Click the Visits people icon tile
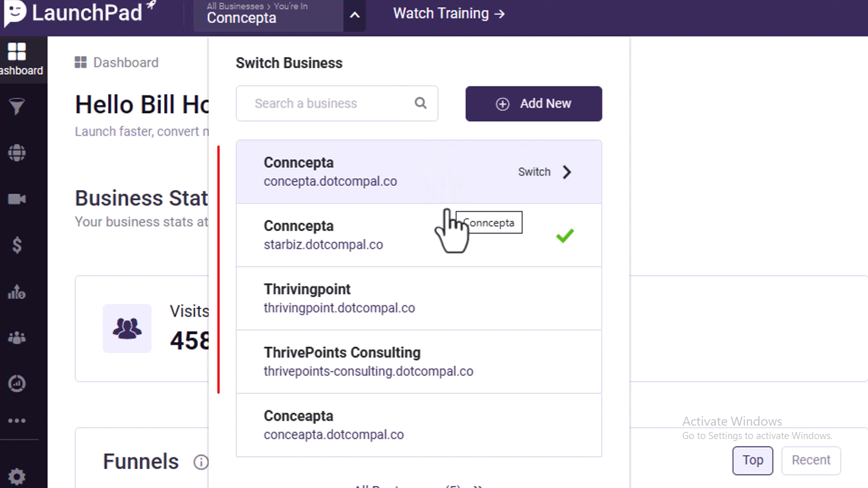The height and width of the screenshot is (488, 868). pos(127,328)
